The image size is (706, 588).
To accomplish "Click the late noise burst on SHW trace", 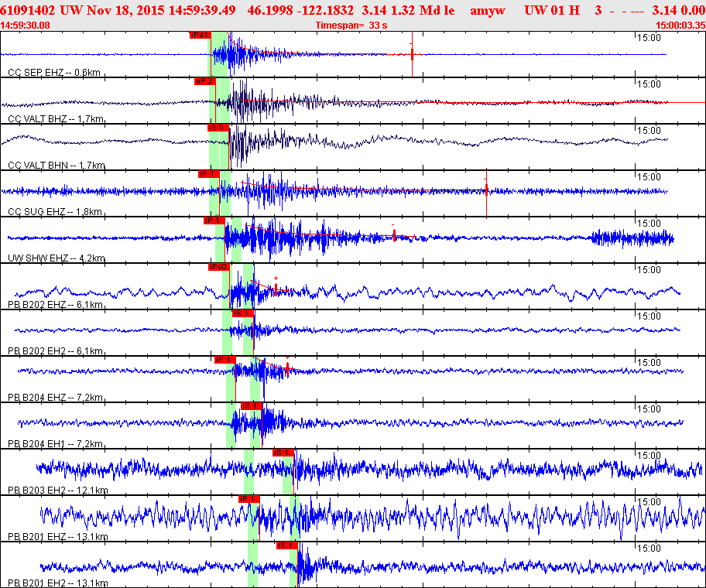I will point(632,238).
